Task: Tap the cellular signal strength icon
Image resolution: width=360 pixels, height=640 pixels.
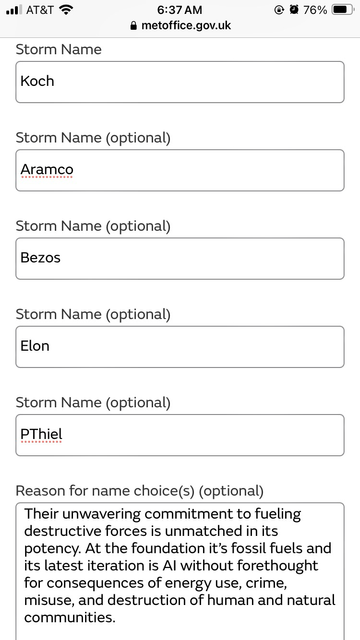Action: (14, 10)
